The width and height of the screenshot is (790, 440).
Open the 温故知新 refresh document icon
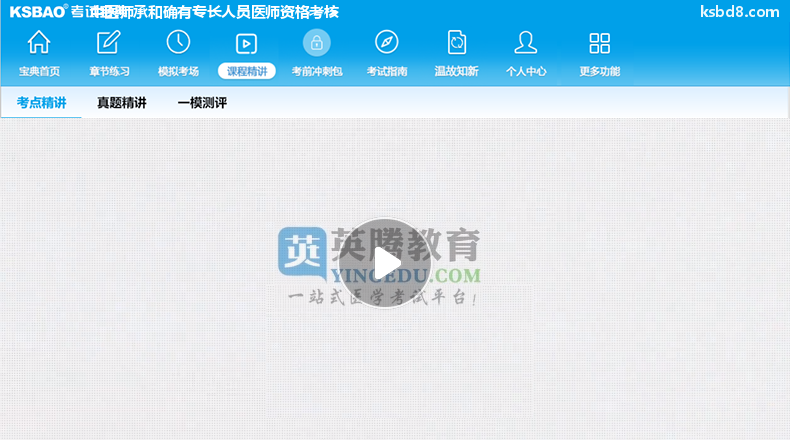(456, 42)
